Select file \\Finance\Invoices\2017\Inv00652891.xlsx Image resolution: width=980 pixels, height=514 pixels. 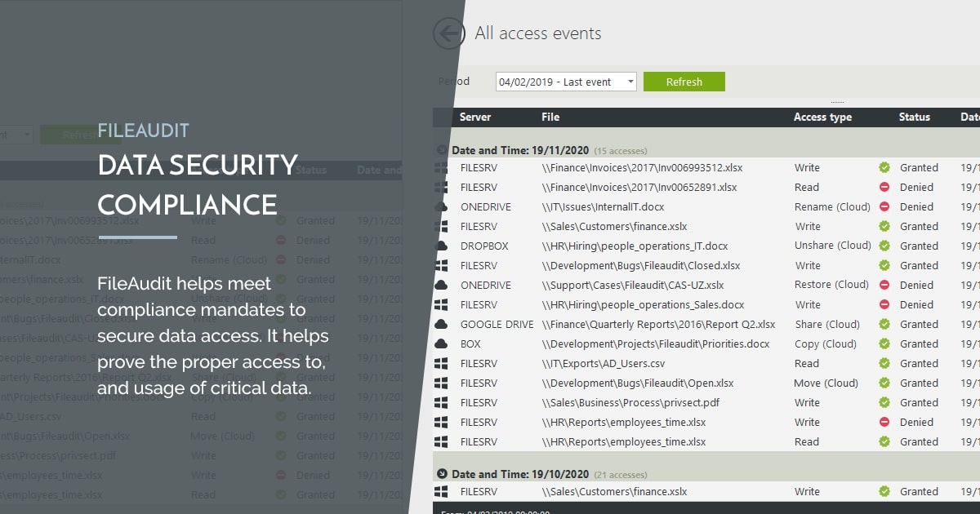[639, 188]
